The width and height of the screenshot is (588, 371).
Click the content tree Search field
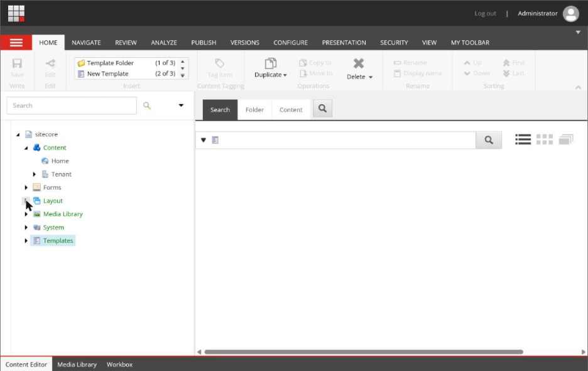tap(72, 105)
